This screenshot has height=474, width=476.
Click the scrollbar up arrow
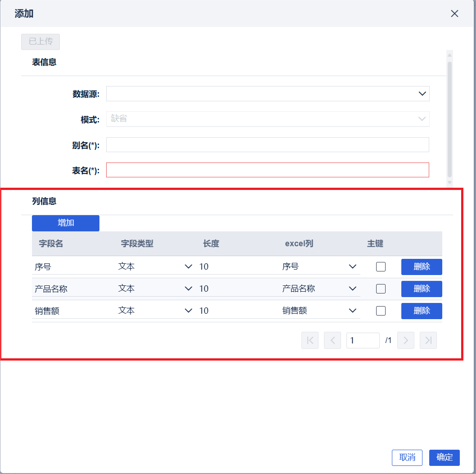pyautogui.click(x=450, y=55)
